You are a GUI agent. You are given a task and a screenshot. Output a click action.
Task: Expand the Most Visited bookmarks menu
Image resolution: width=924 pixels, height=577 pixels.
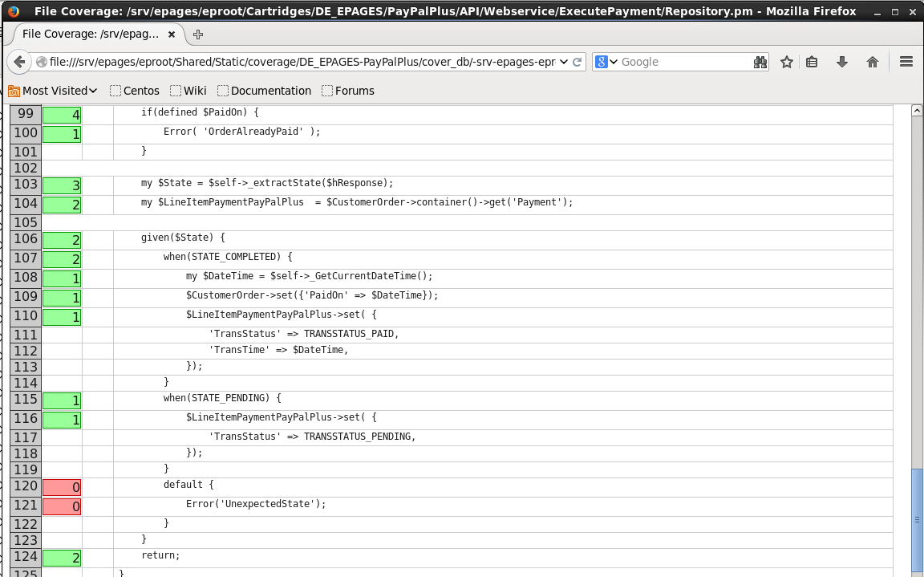(x=53, y=91)
